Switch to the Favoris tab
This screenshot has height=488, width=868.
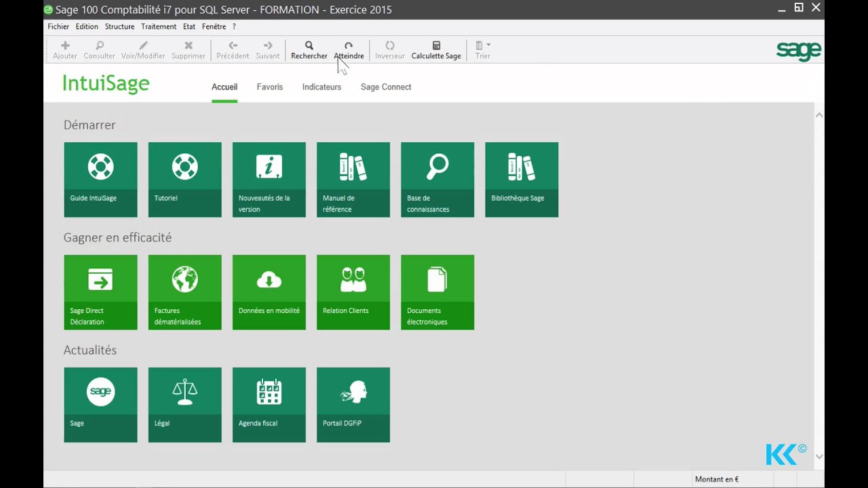[x=270, y=87]
